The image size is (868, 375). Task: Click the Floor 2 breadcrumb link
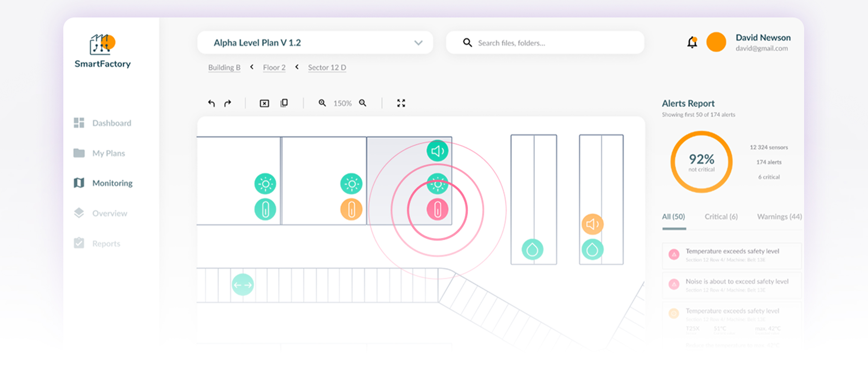tap(274, 68)
